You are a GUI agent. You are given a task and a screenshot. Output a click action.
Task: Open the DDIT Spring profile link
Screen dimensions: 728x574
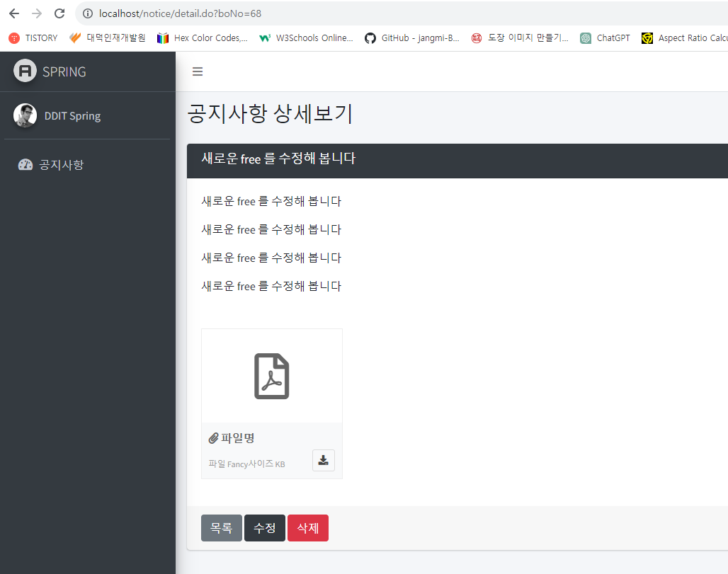point(72,116)
